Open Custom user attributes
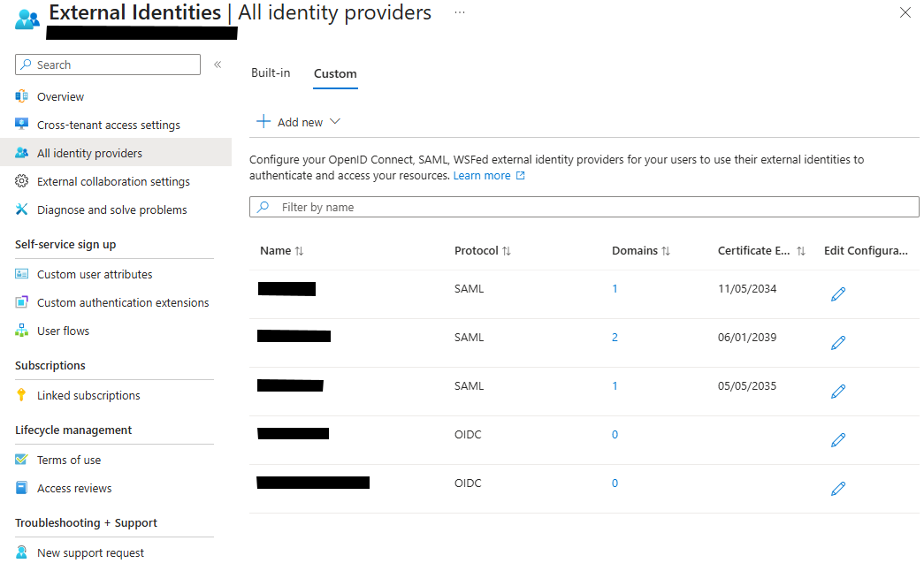 point(97,274)
